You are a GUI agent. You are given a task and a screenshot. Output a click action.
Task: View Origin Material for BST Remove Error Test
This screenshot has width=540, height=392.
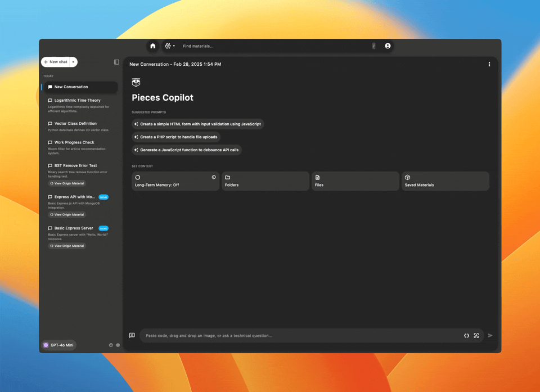(x=67, y=183)
